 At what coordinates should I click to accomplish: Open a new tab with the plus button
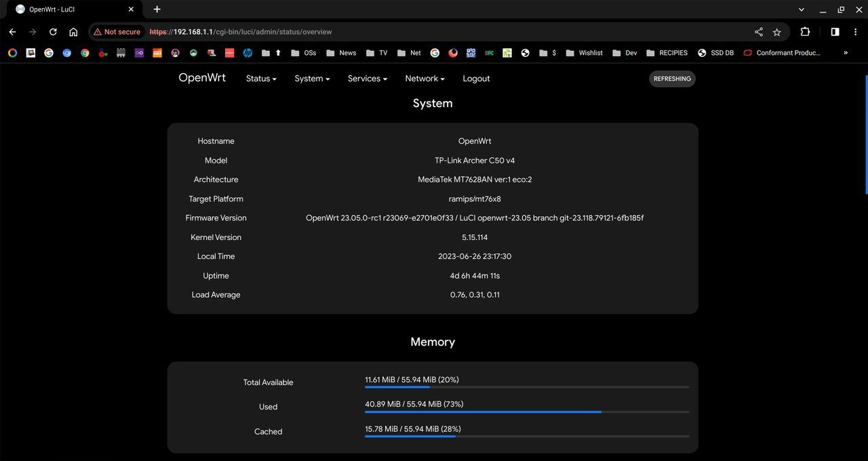pos(157,9)
